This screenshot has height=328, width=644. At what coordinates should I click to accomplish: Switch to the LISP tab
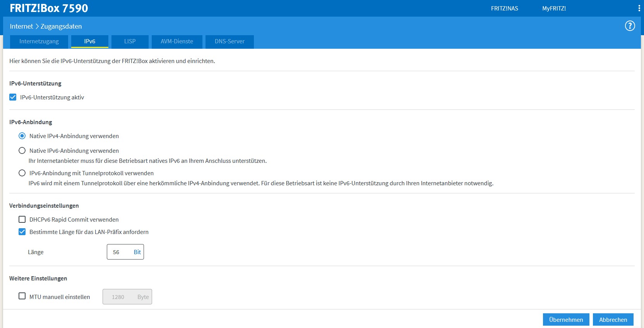click(x=130, y=41)
